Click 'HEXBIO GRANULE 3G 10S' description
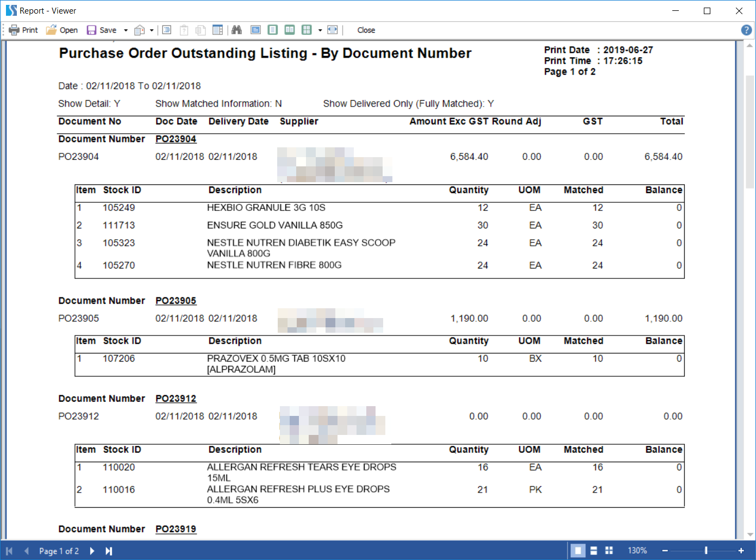756x560 pixels. click(x=266, y=208)
